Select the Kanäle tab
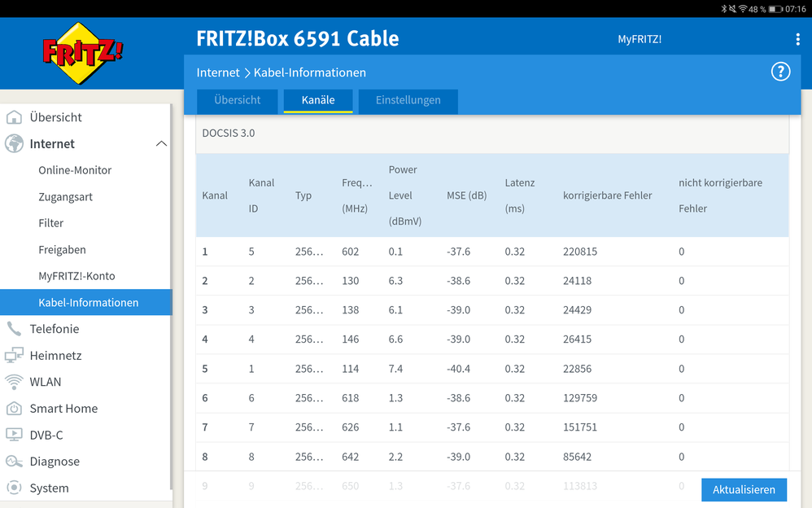This screenshot has width=812, height=508. [318, 101]
